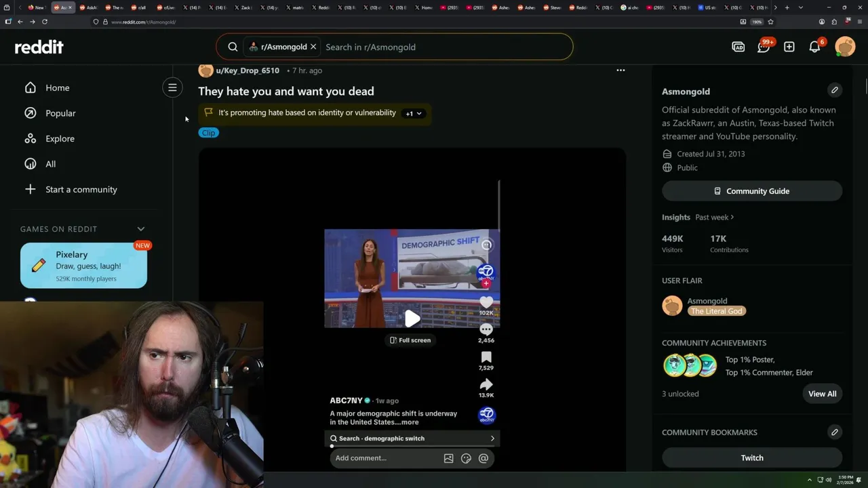The height and width of the screenshot is (488, 868).
Task: Seek on the video progress bar
Action: point(412,446)
